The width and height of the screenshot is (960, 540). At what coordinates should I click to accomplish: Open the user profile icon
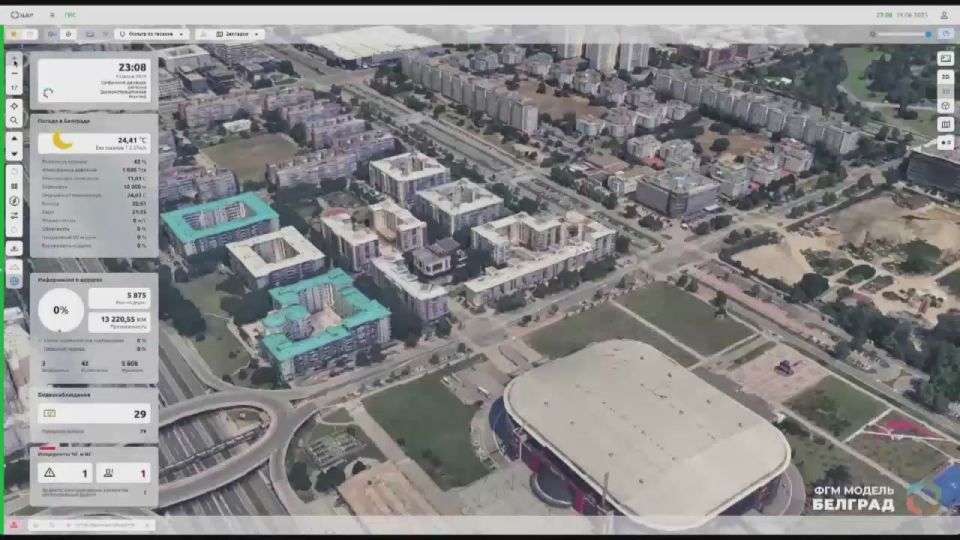945,15
